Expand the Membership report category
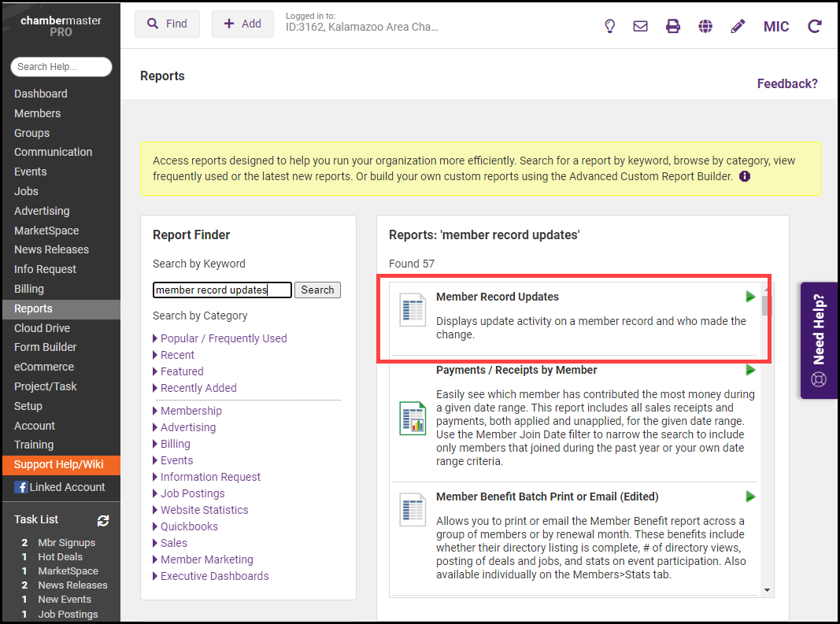 click(x=191, y=411)
